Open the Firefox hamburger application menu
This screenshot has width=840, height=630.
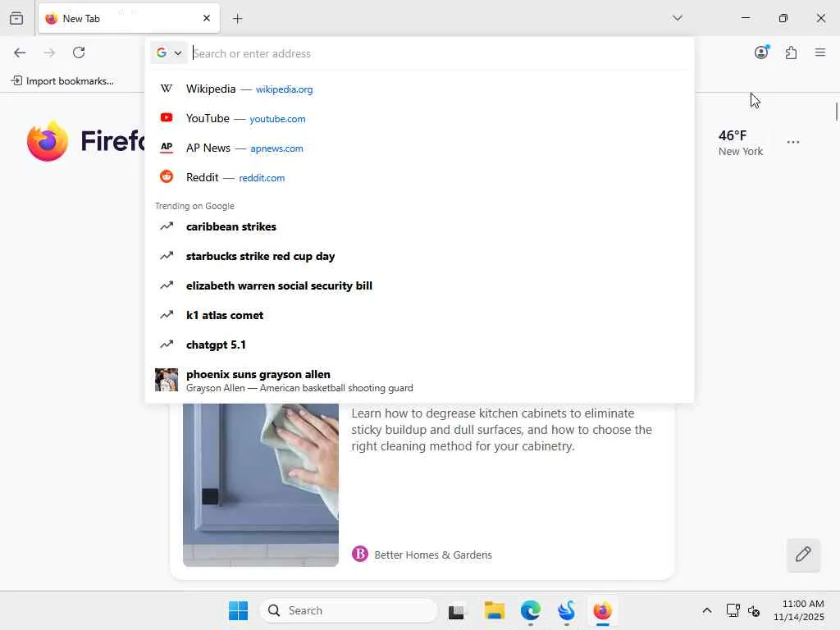coord(820,52)
